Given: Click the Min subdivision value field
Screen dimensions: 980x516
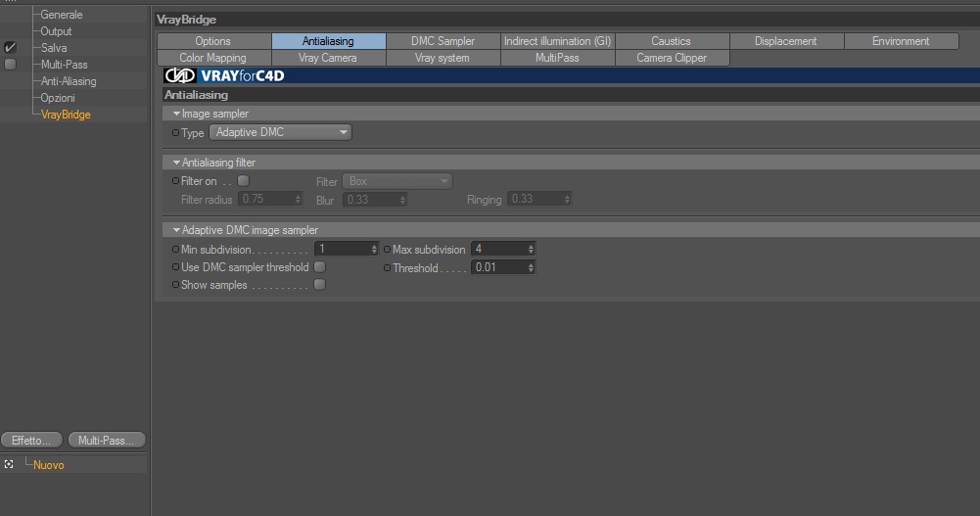Looking at the screenshot, I should point(343,250).
